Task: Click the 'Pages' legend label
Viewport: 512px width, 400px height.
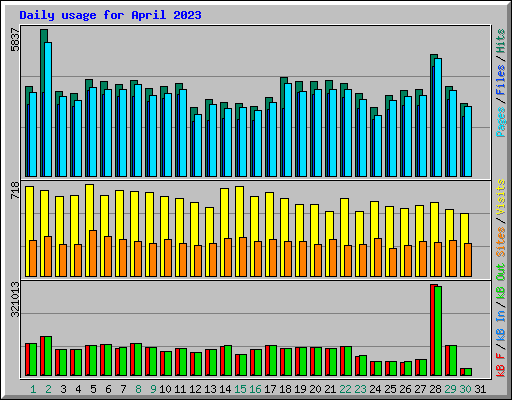Action: (500, 122)
